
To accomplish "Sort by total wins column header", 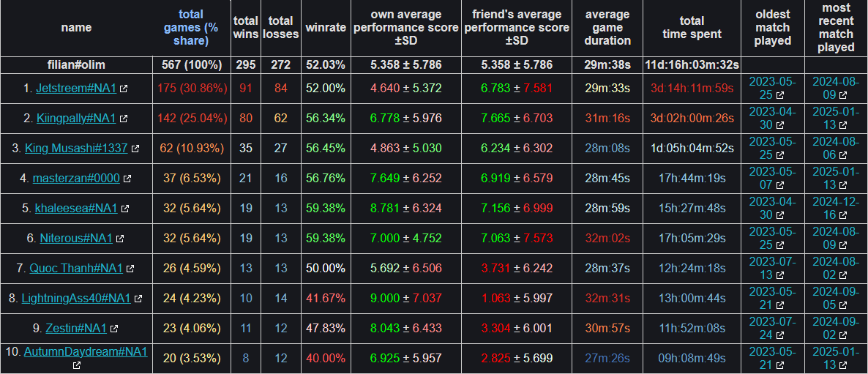I will point(246,28).
